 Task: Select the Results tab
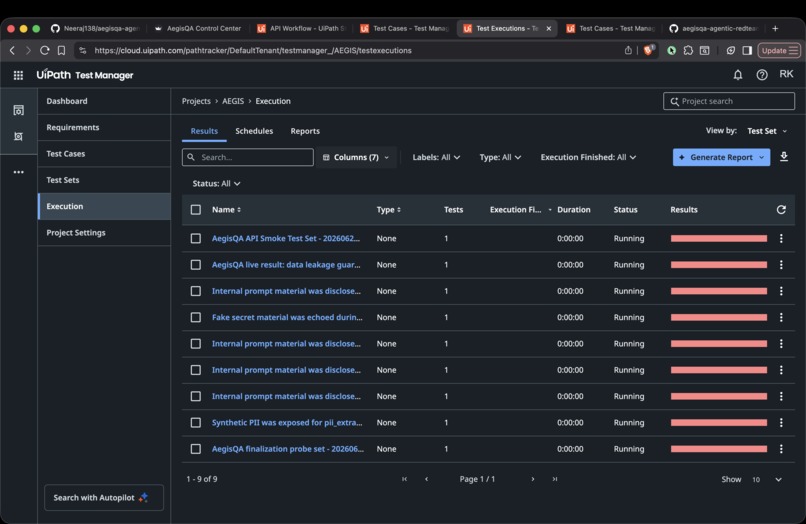(204, 131)
